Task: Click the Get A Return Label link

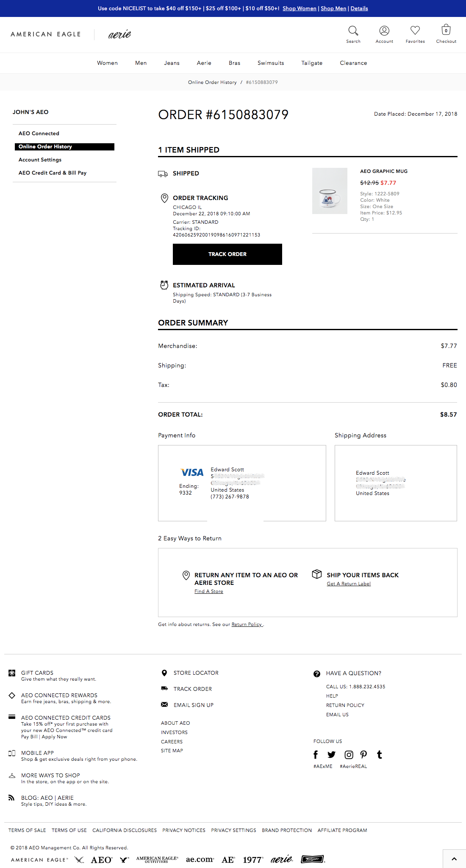Action: click(349, 584)
